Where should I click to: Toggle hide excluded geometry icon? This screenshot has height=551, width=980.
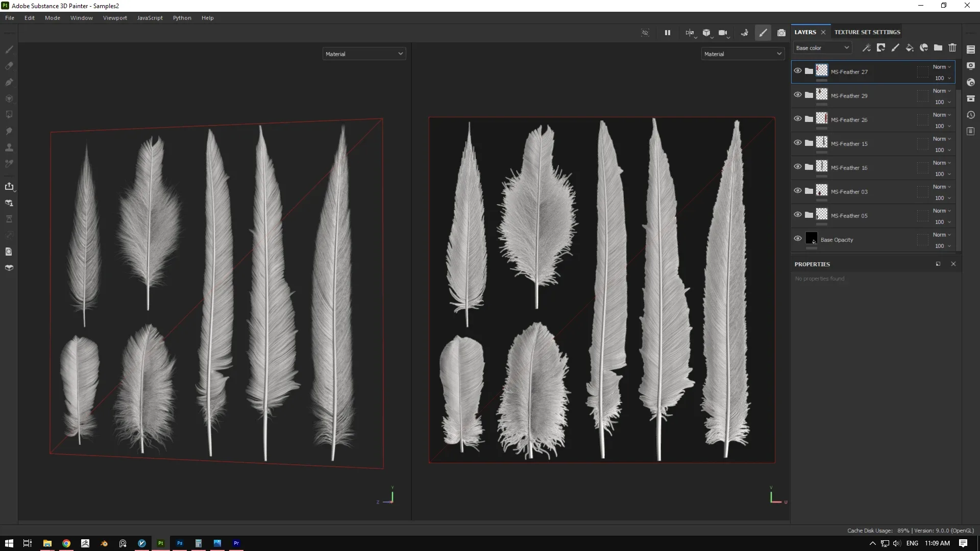click(645, 33)
